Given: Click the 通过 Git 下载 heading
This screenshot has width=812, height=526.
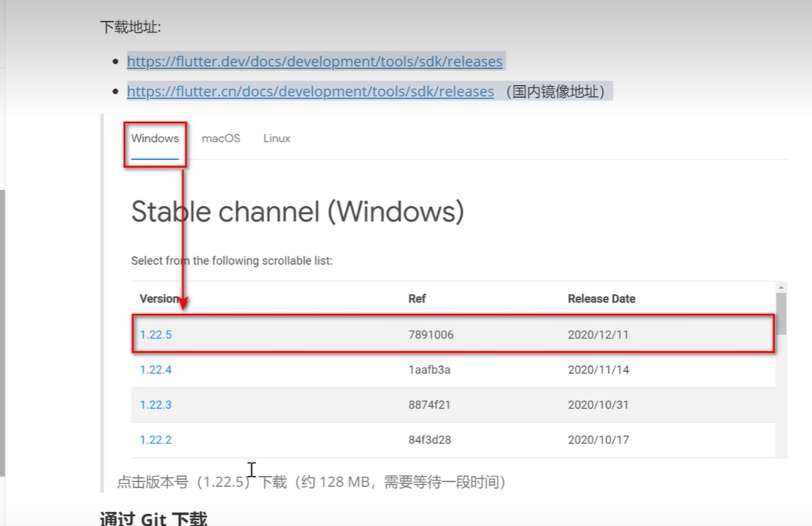Looking at the screenshot, I should (153, 519).
